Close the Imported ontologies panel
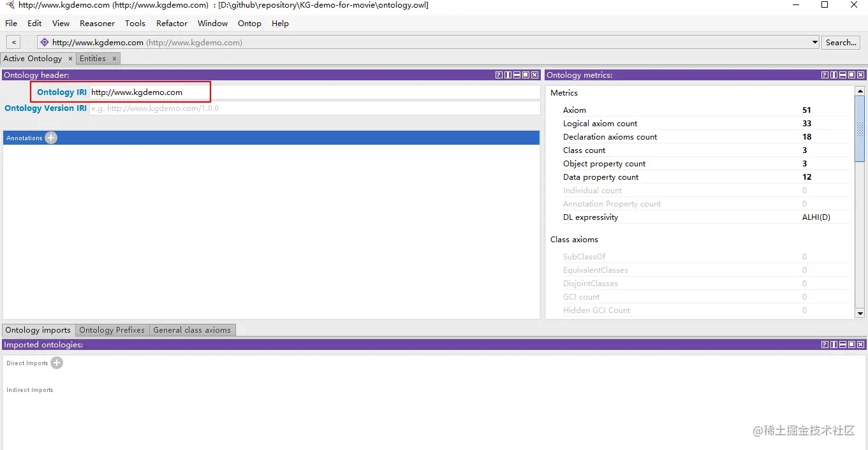The width and height of the screenshot is (868, 450). coord(861,345)
